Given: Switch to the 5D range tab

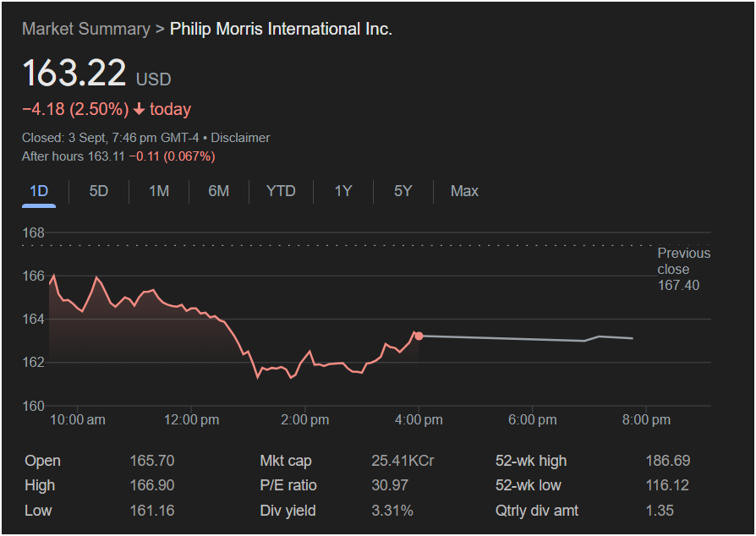Looking at the screenshot, I should (x=98, y=191).
